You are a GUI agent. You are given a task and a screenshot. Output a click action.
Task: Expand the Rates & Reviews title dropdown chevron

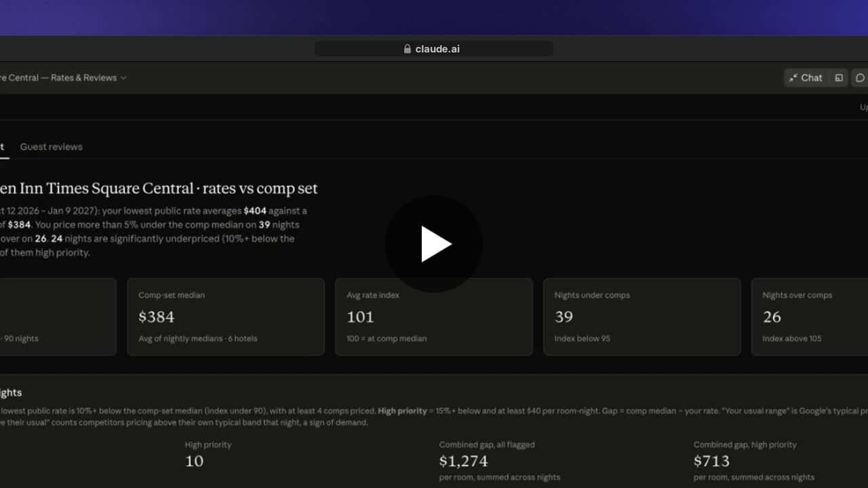pos(123,78)
